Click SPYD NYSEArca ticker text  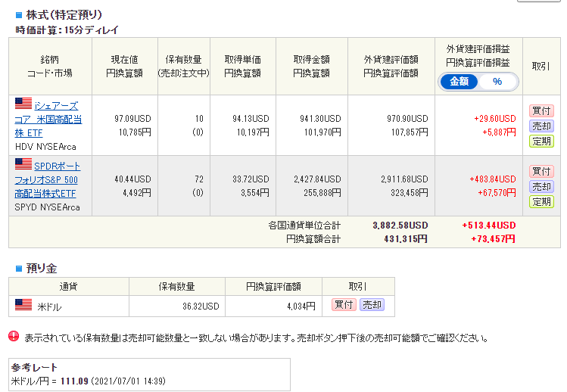47,207
